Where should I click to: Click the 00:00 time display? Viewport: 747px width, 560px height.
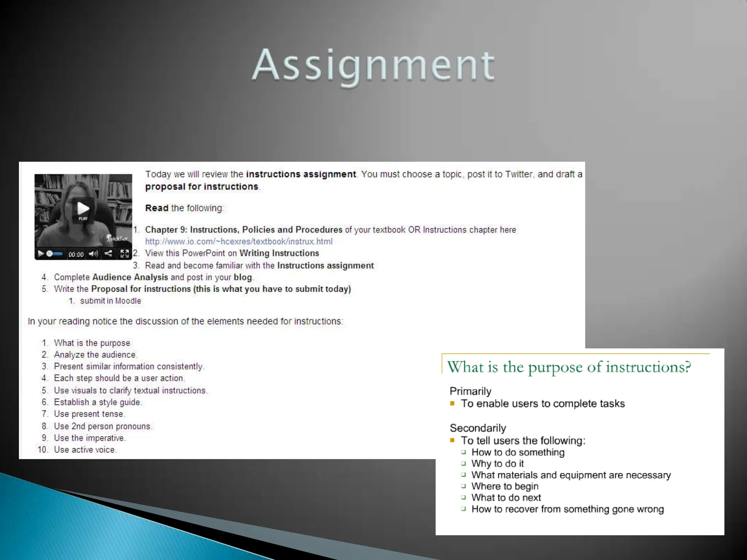click(x=76, y=254)
